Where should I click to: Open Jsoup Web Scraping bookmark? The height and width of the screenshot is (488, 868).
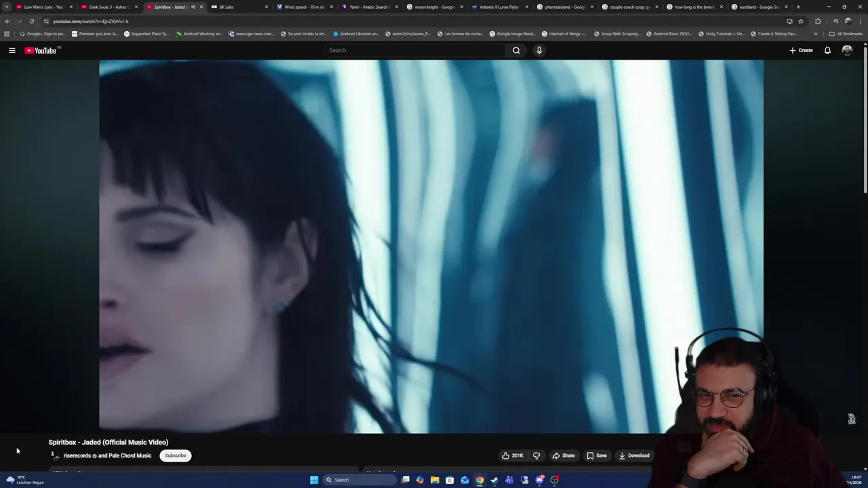(x=618, y=34)
